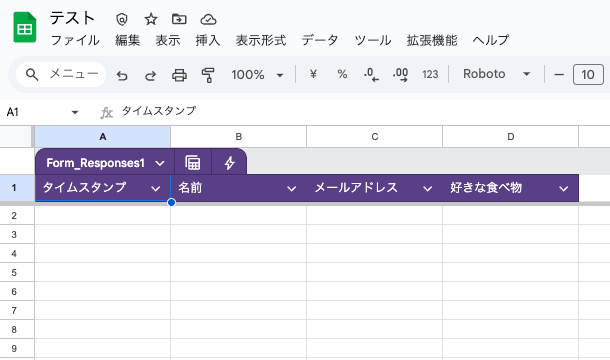
Task: Search menus with the メニュー box
Action: [61, 74]
